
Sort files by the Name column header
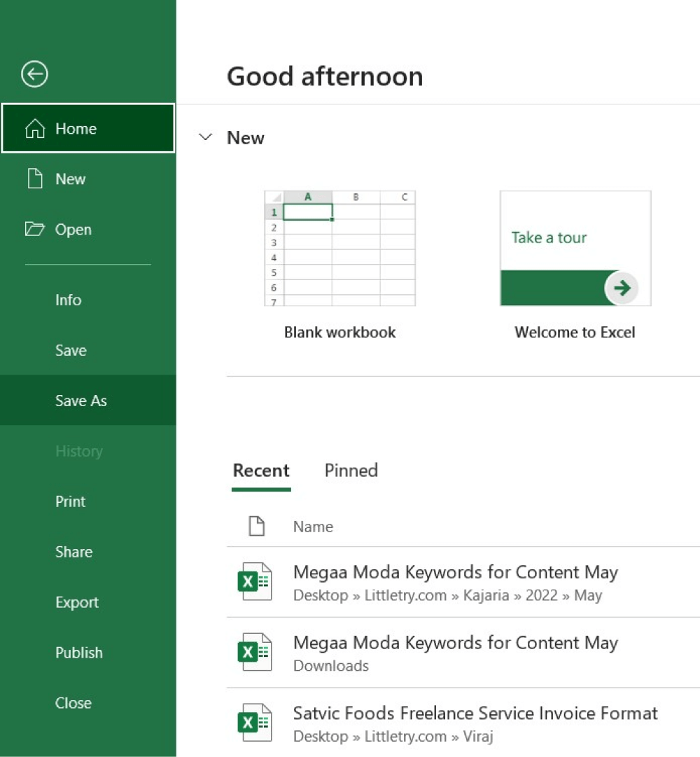tap(313, 526)
